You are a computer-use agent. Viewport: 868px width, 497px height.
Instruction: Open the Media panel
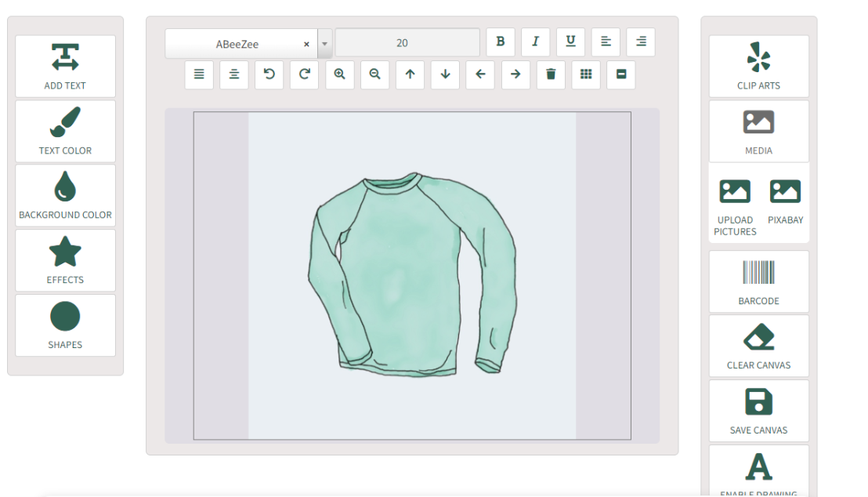758,132
